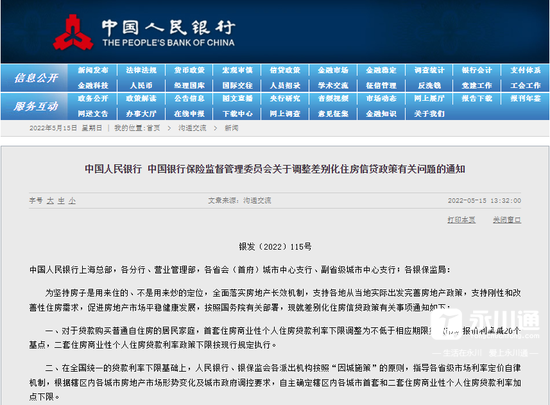This screenshot has height=405, width=550.
Task: Go to 首页 in the breadcrumb
Action: pos(153,128)
